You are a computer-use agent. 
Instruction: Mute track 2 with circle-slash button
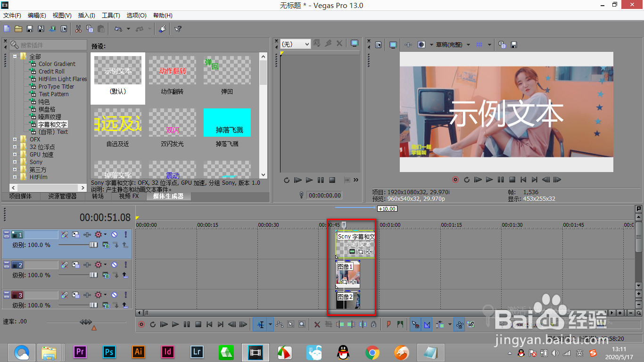click(x=114, y=264)
